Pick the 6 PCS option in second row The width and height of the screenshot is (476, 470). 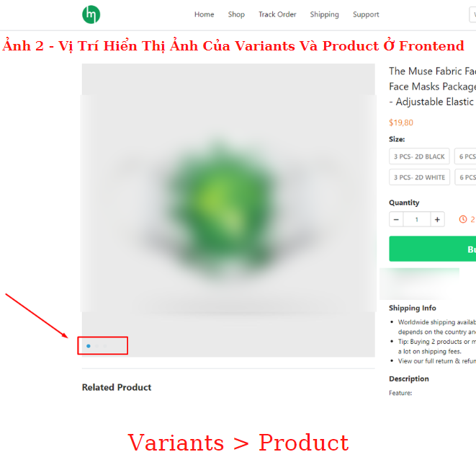click(466, 177)
